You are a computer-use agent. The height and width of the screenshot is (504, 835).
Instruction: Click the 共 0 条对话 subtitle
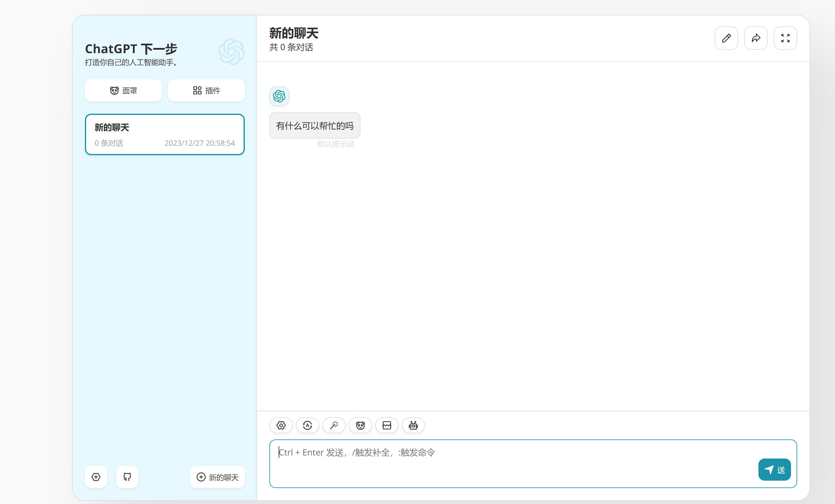(x=291, y=47)
